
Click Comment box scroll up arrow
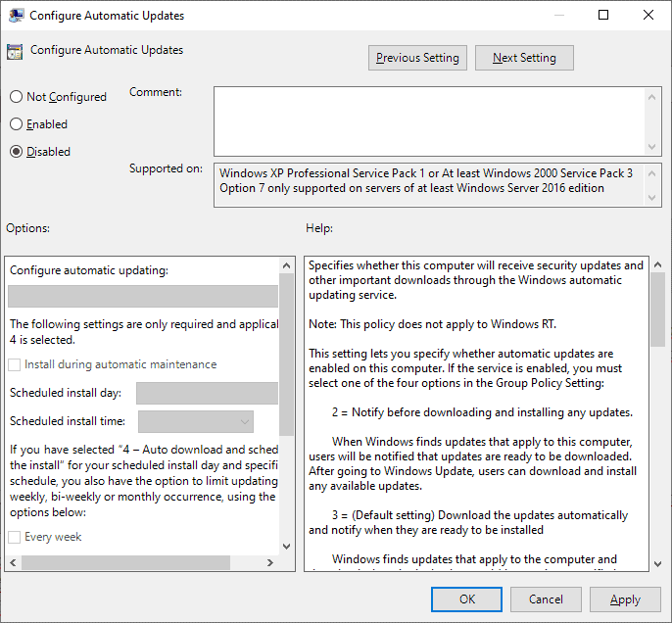tap(651, 97)
